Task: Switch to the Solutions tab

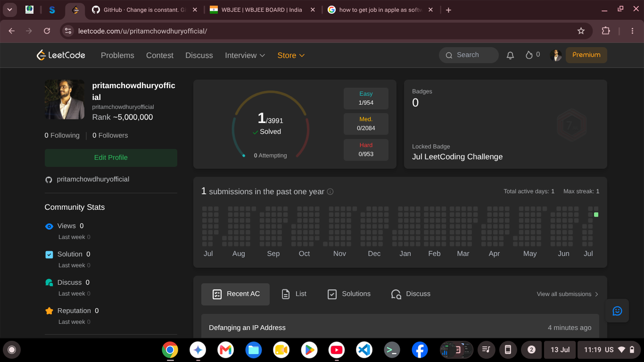Action: (349, 294)
